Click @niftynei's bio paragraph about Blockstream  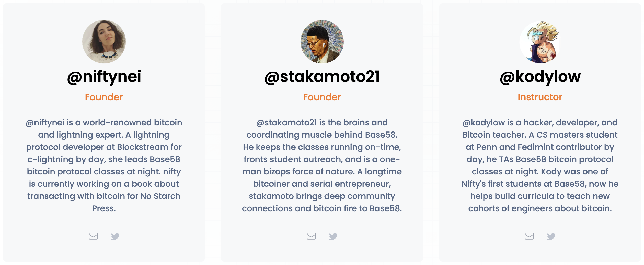(x=104, y=165)
